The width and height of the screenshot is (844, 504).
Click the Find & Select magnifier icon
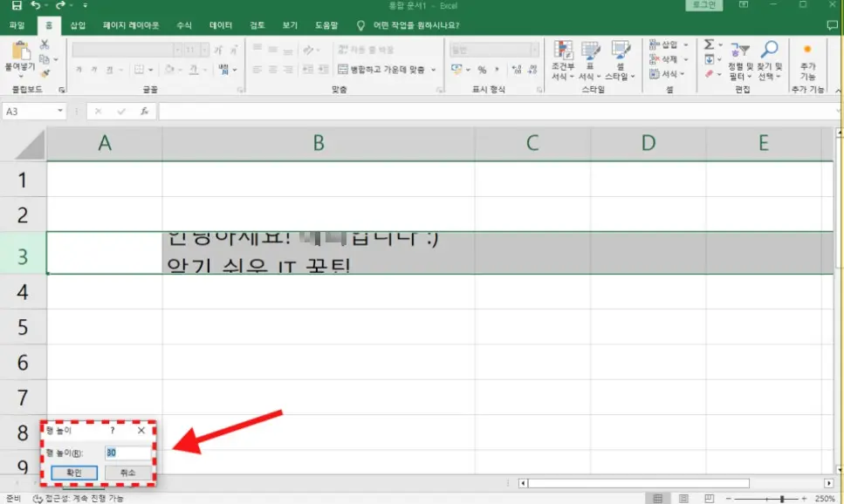pos(769,50)
